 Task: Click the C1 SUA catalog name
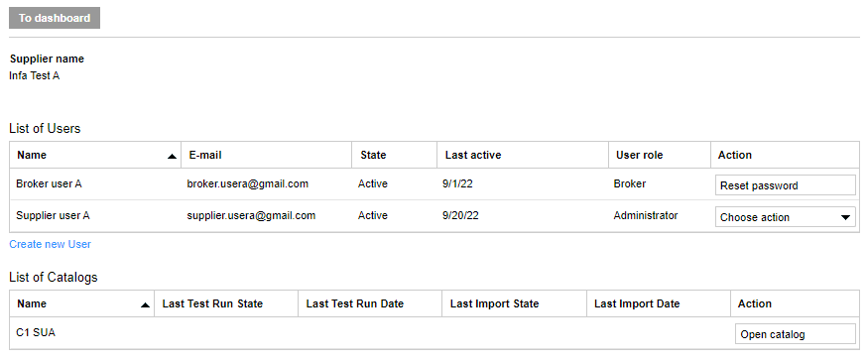tap(36, 332)
